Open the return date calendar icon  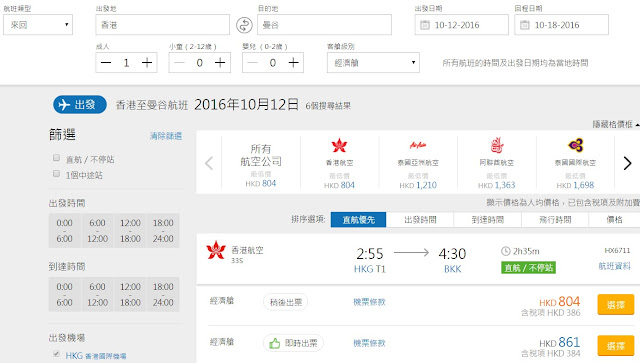tap(524, 25)
